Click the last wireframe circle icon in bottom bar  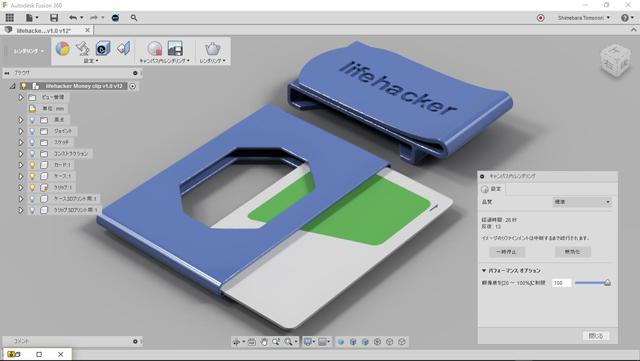click(x=402, y=342)
